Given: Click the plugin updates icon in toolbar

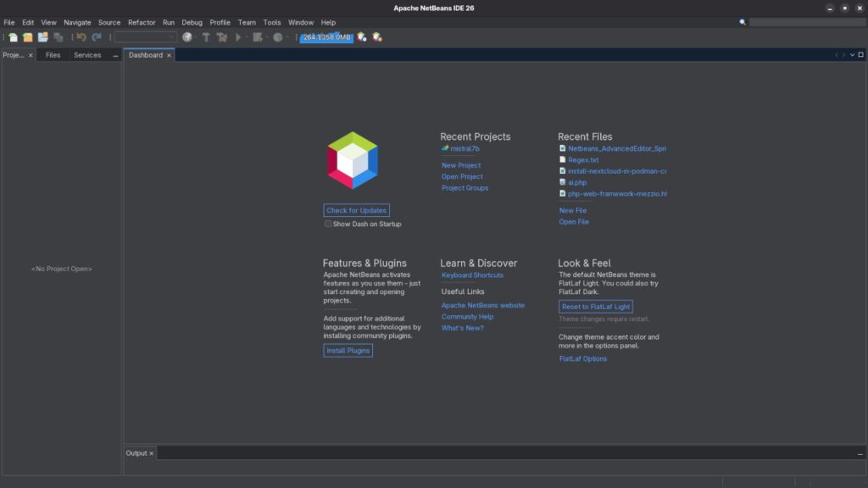Looking at the screenshot, I should 376,37.
